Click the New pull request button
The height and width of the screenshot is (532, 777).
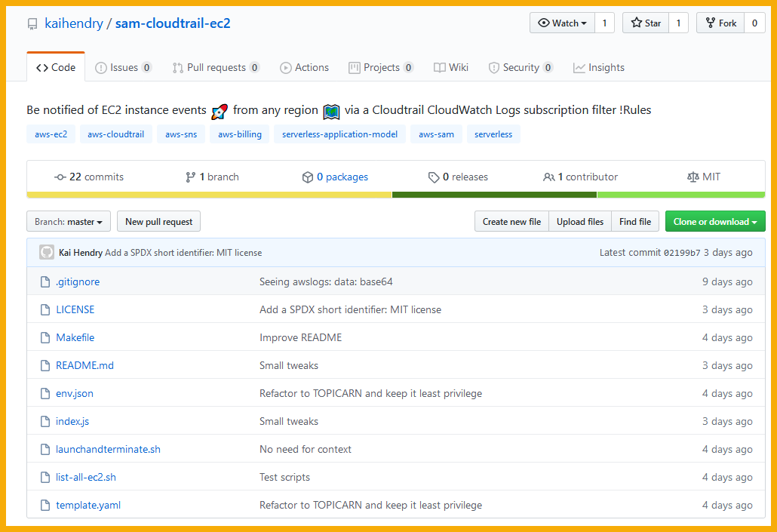158,221
